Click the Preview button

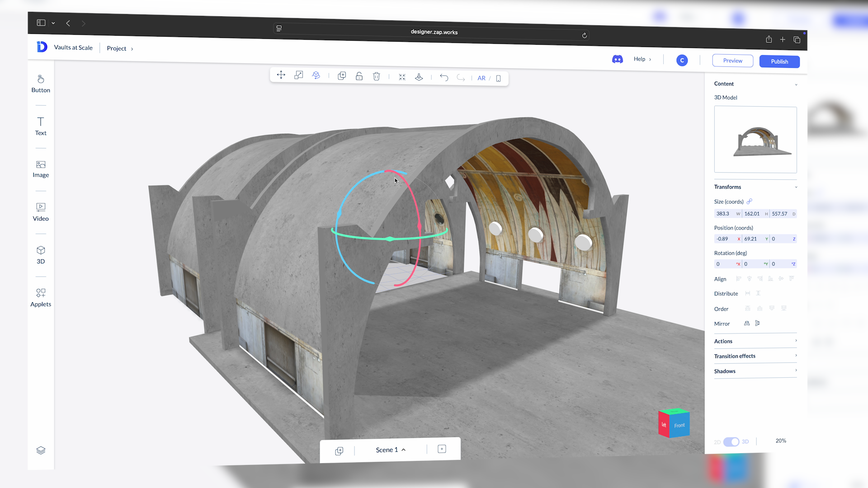732,61
